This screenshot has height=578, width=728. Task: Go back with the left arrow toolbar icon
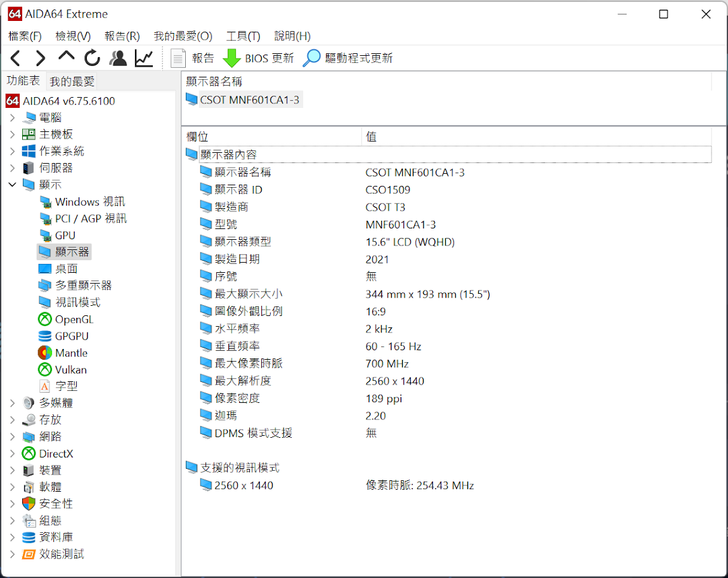coord(15,58)
